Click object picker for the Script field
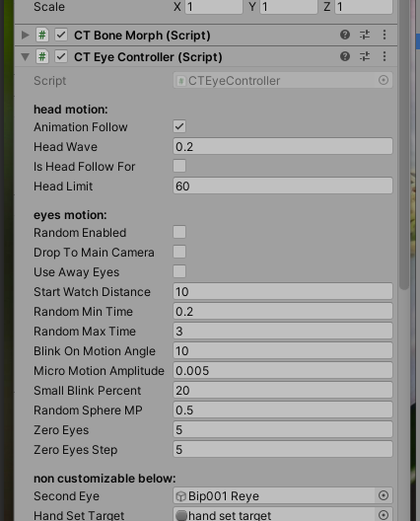420x521 pixels. click(x=384, y=80)
